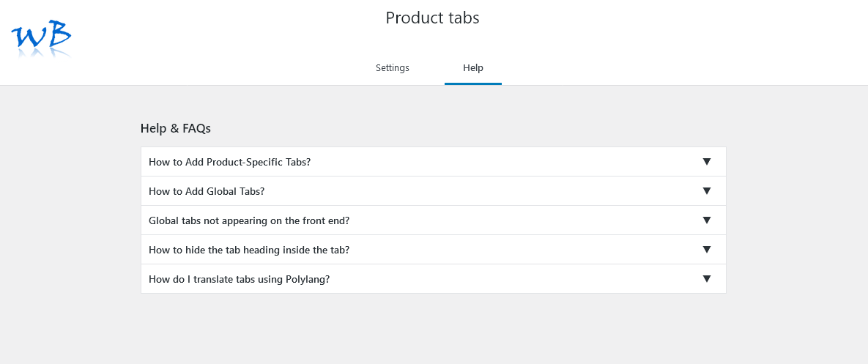Click the blue underline beneath the Help tab
This screenshot has height=364, width=868.
(x=473, y=83)
